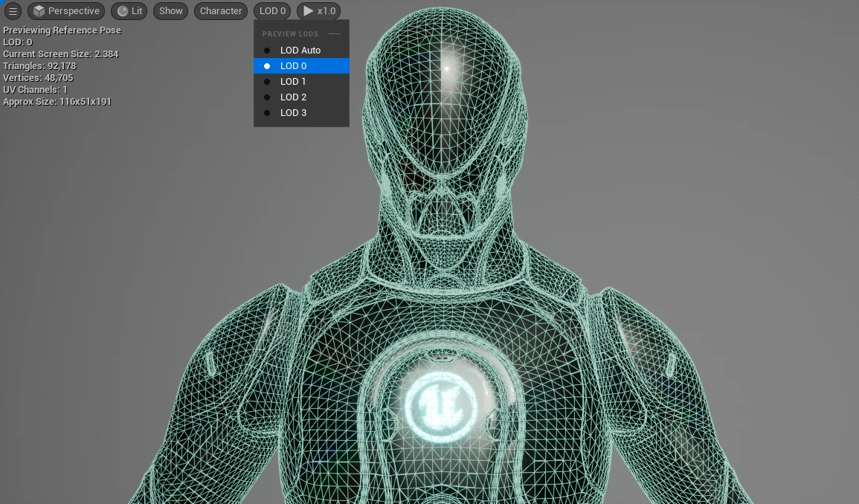Select the LOD 0 radio option
The height and width of the screenshot is (504, 859).
pyautogui.click(x=301, y=65)
